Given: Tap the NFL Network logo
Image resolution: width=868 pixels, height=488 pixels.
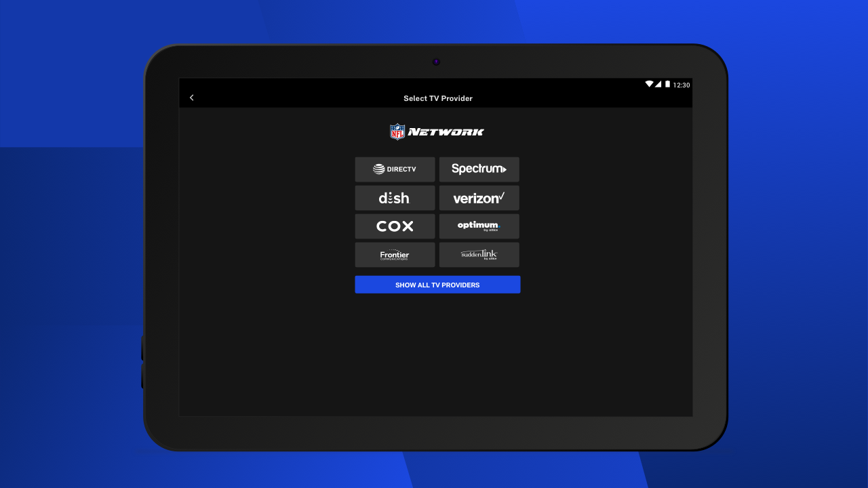Looking at the screenshot, I should [437, 131].
